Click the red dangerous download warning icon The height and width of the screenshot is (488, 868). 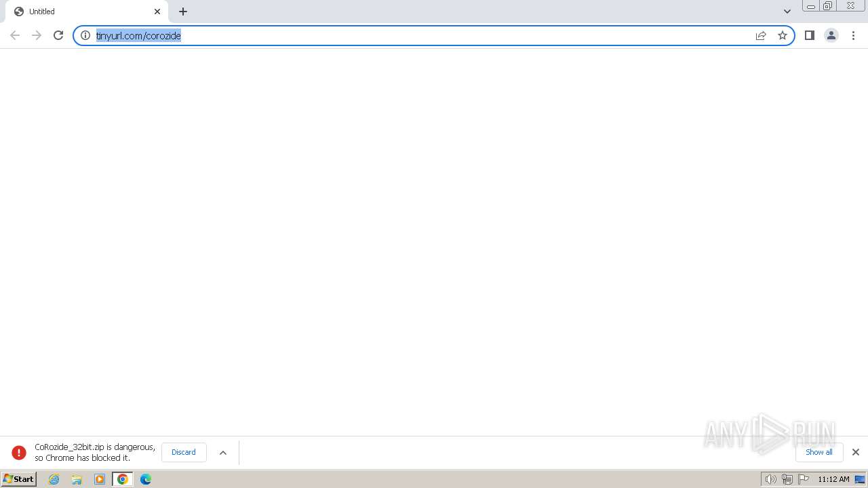[19, 453]
